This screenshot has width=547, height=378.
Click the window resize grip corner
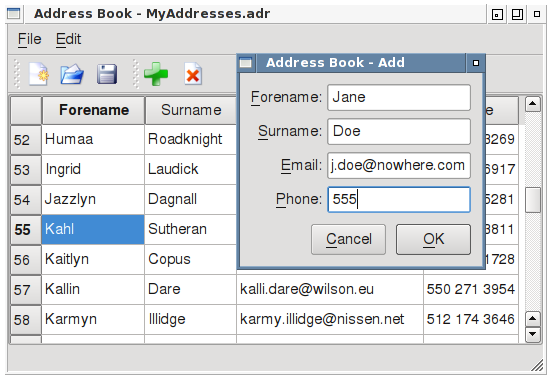[537, 366]
